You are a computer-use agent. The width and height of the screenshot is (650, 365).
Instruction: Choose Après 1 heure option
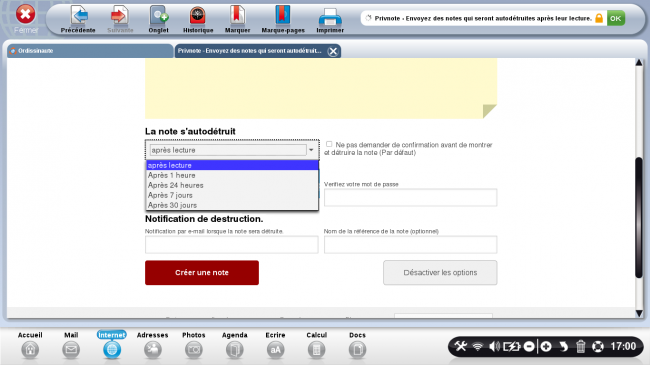232,175
